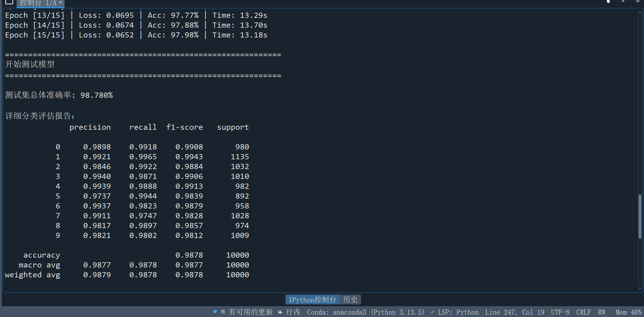Click the weighted avg row label
The image size is (644, 317).
[33, 275]
